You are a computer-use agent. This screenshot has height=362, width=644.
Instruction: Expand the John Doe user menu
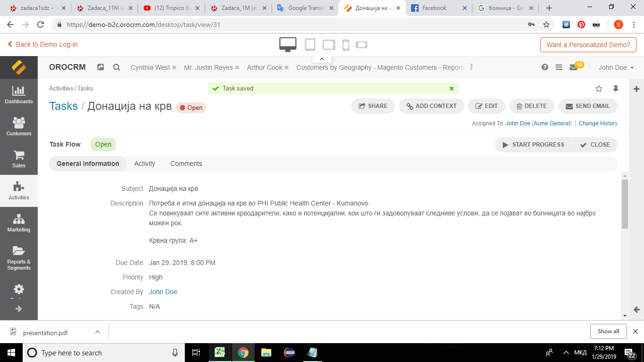pyautogui.click(x=616, y=67)
